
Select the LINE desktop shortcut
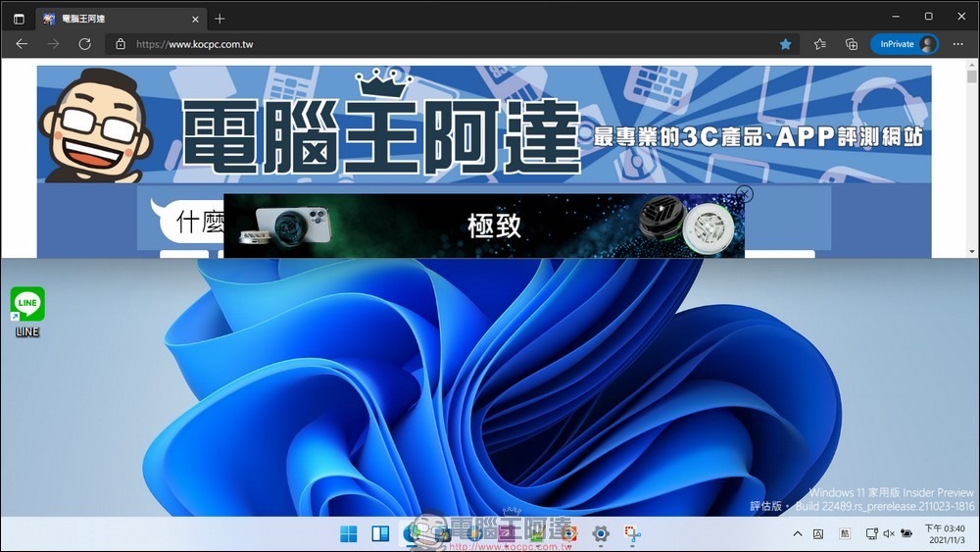[x=27, y=312]
